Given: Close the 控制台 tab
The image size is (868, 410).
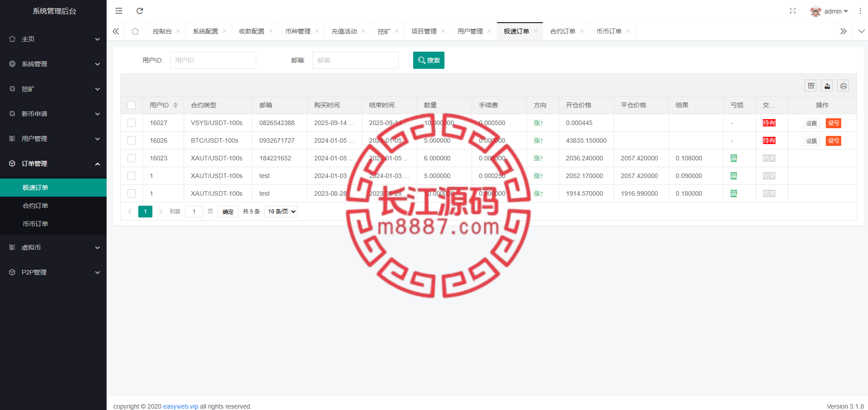Looking at the screenshot, I should tap(178, 31).
